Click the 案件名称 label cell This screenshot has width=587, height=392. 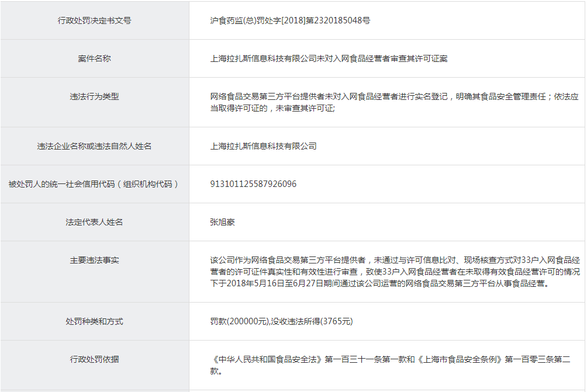pos(94,58)
